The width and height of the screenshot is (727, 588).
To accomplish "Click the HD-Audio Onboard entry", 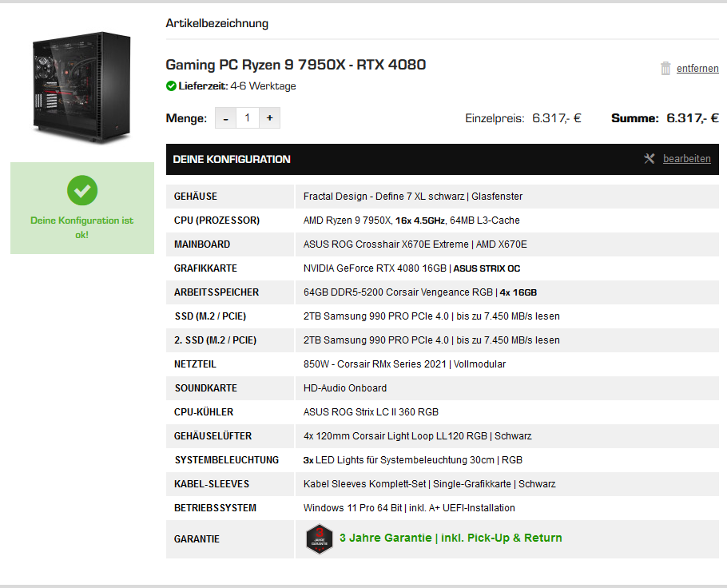I will coord(345,388).
